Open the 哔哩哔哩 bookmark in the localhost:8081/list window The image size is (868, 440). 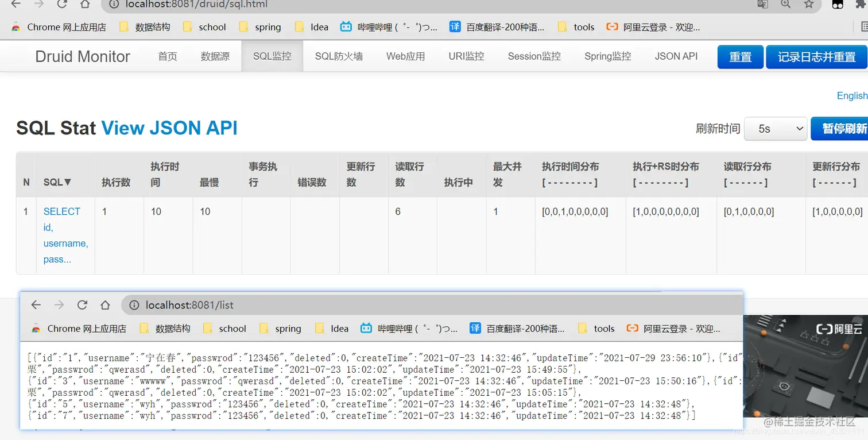point(409,329)
